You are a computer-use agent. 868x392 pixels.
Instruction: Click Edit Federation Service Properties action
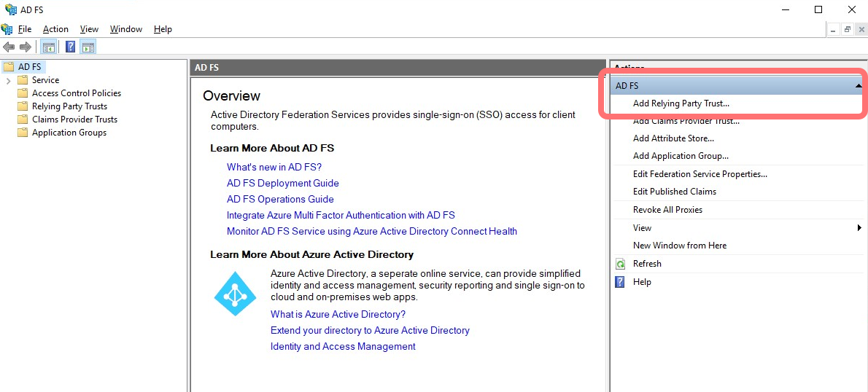point(700,174)
